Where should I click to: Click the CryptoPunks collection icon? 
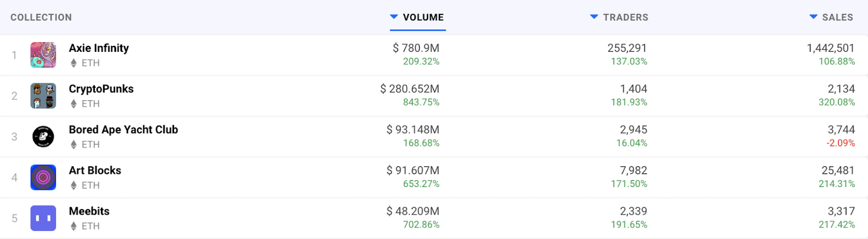(x=43, y=95)
